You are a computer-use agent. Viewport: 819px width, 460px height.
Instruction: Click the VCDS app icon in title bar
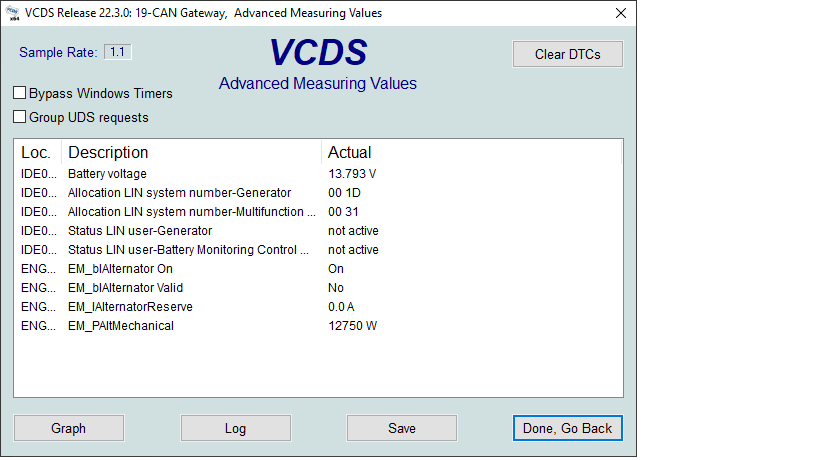point(13,13)
